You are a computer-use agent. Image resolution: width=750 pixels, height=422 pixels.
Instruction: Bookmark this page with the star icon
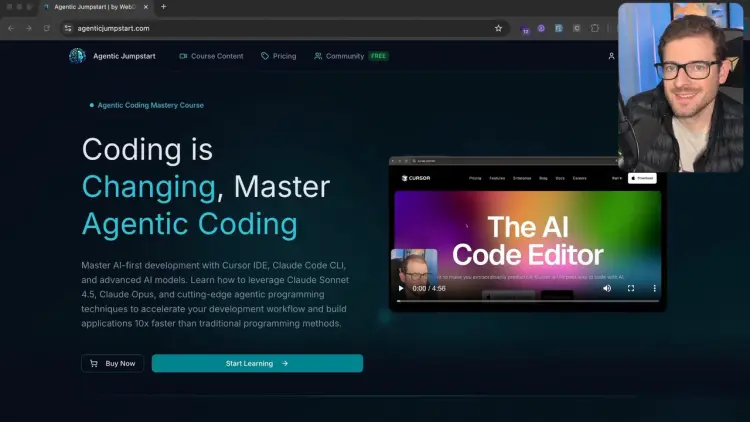498,28
